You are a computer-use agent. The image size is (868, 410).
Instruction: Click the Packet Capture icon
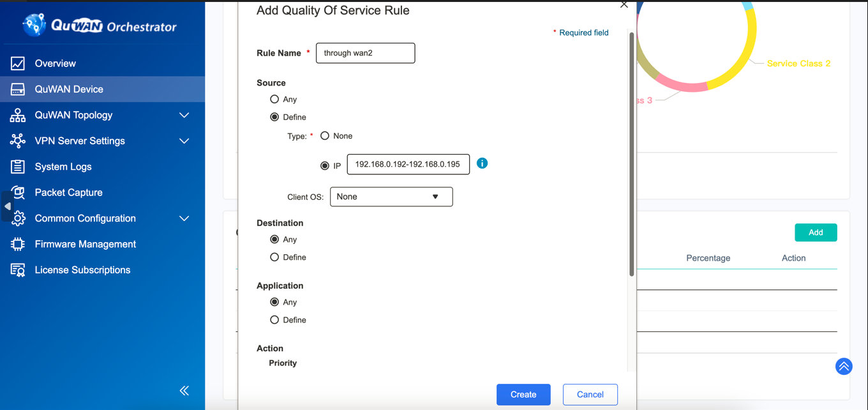[18, 192]
